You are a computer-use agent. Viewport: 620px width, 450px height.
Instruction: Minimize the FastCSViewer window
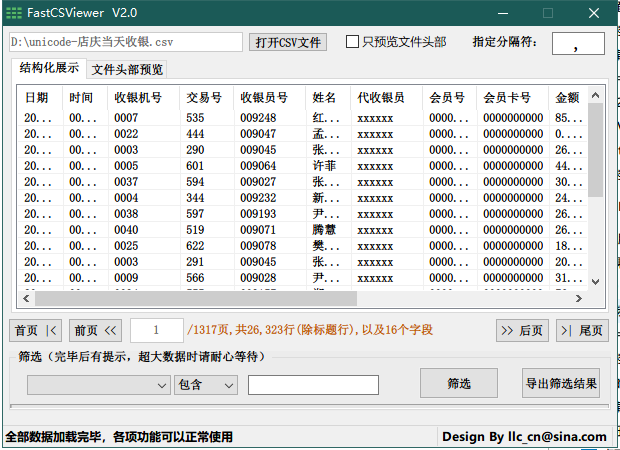503,13
